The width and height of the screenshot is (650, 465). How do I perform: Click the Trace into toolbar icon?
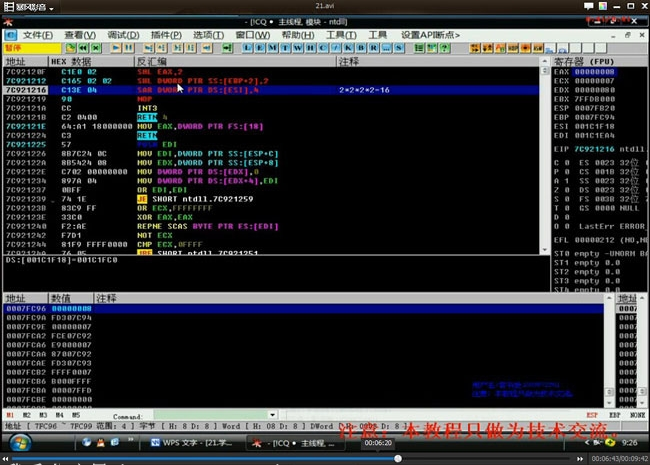[x=177, y=48]
